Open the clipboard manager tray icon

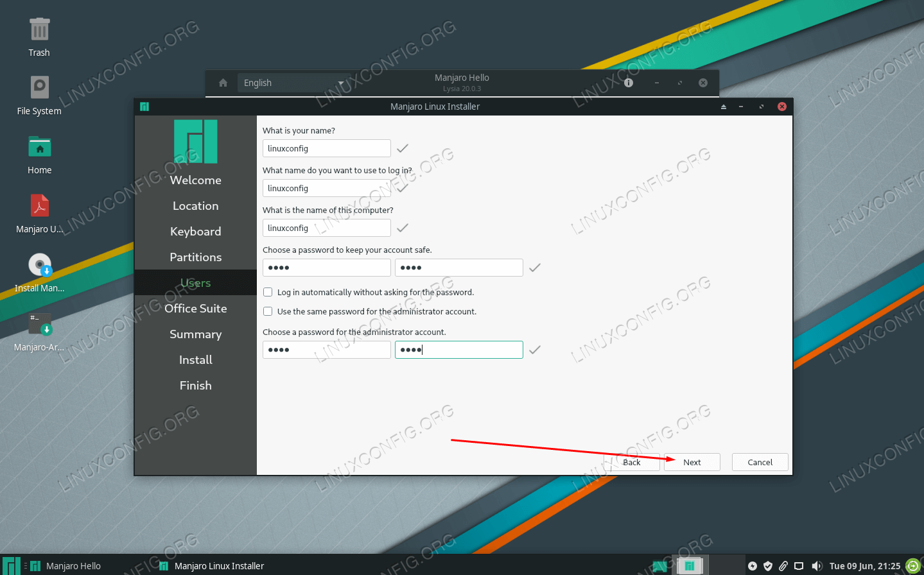click(783, 566)
